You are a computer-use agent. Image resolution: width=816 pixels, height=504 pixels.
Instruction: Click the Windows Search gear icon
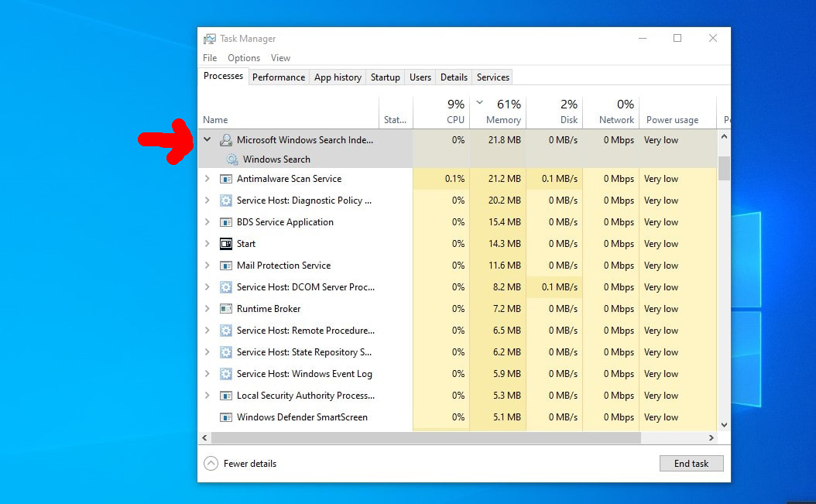click(x=232, y=159)
